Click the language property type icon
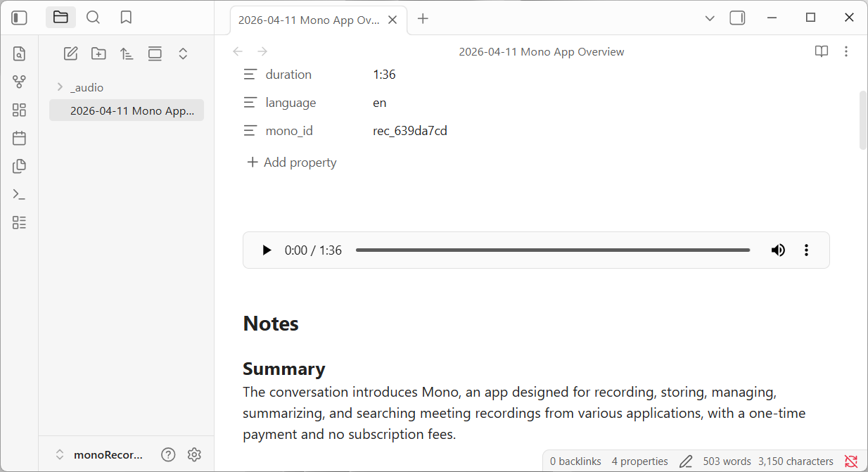The width and height of the screenshot is (868, 472). point(250,103)
